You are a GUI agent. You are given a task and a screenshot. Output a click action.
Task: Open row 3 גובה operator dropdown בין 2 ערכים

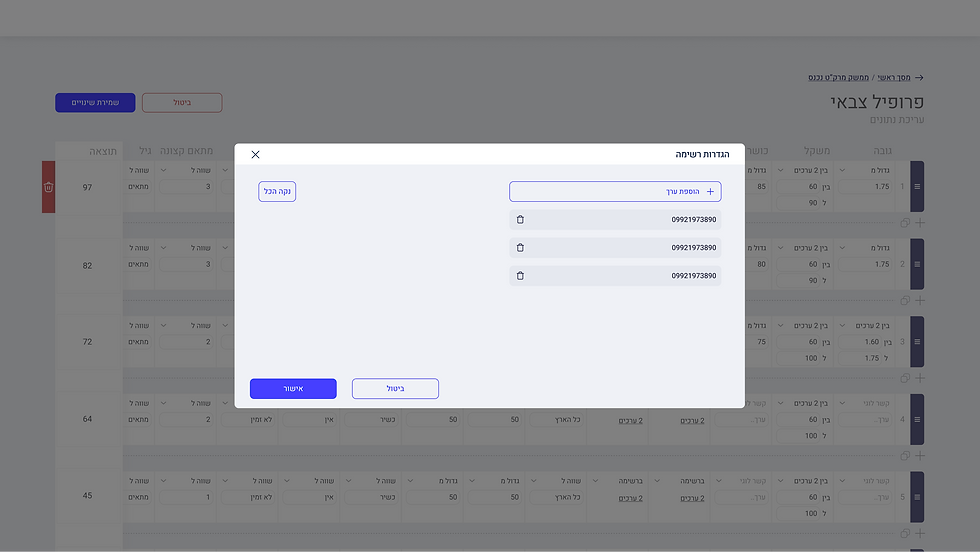[x=864, y=325]
